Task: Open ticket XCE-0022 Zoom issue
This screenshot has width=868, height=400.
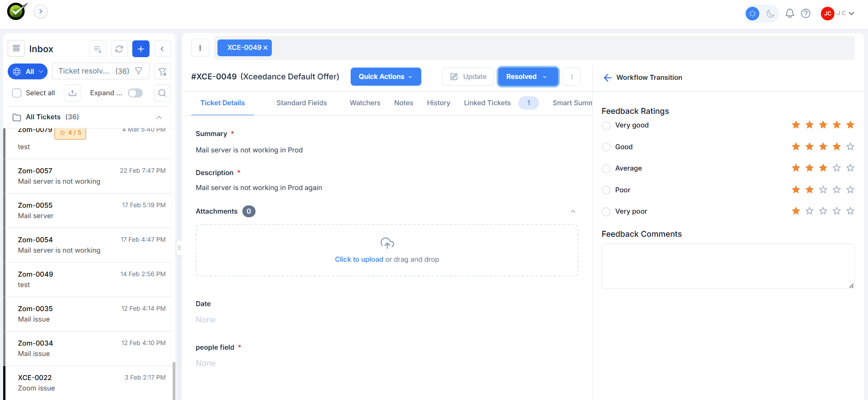Action: (x=89, y=383)
